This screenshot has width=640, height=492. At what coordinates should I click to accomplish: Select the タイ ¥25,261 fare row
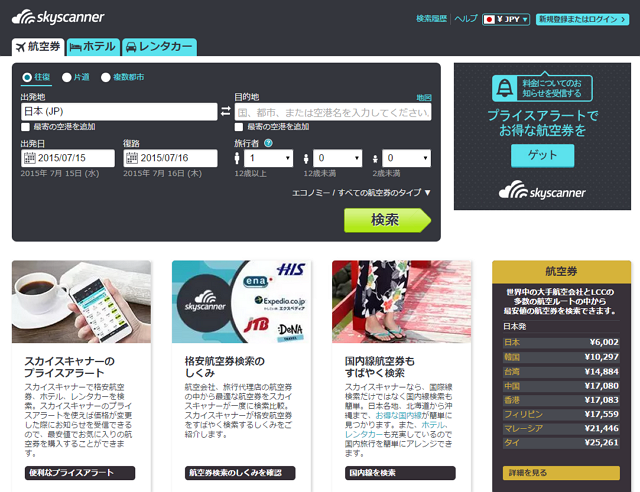click(561, 443)
